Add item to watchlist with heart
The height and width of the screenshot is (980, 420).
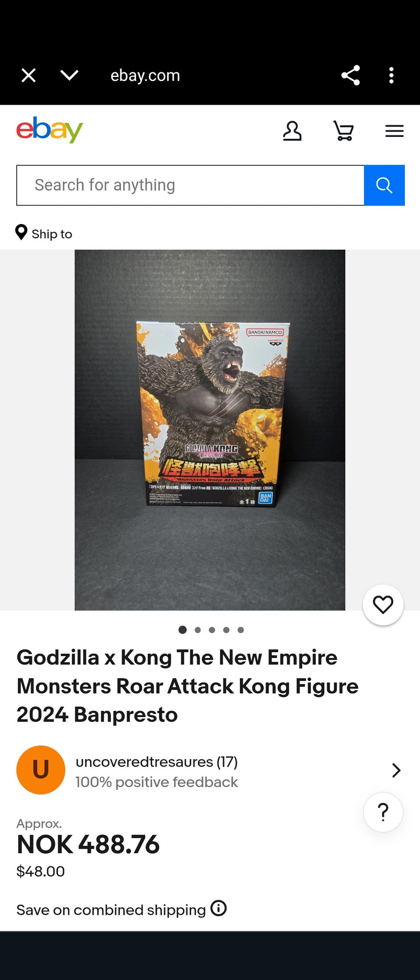pos(383,605)
